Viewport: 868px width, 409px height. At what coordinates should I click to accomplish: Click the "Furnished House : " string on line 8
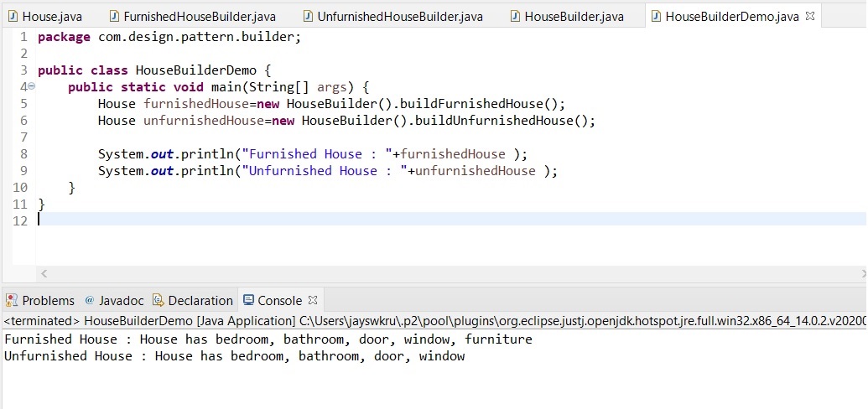tap(317, 154)
